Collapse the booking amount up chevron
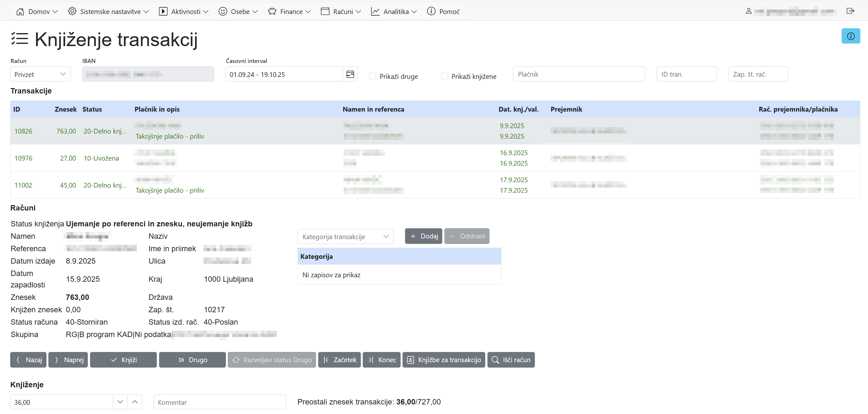This screenshot has width=868, height=414. pos(135,402)
